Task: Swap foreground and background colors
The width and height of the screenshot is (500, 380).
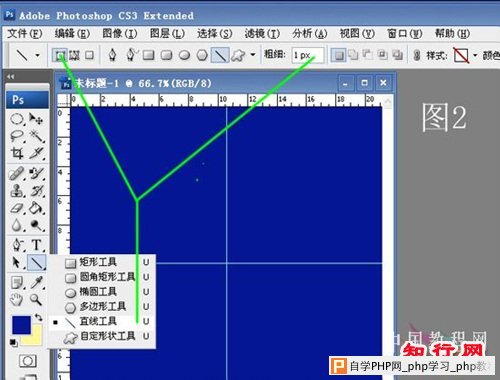Action: coord(39,317)
